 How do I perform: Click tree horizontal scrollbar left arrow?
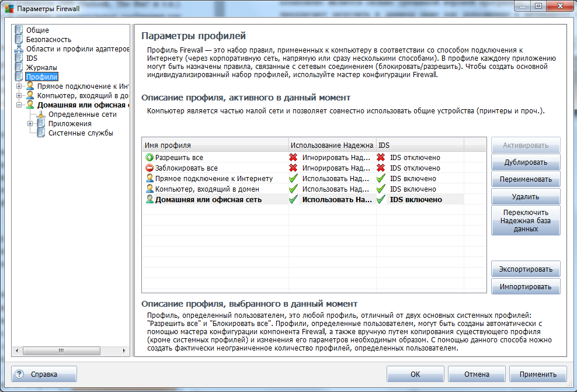[17, 351]
